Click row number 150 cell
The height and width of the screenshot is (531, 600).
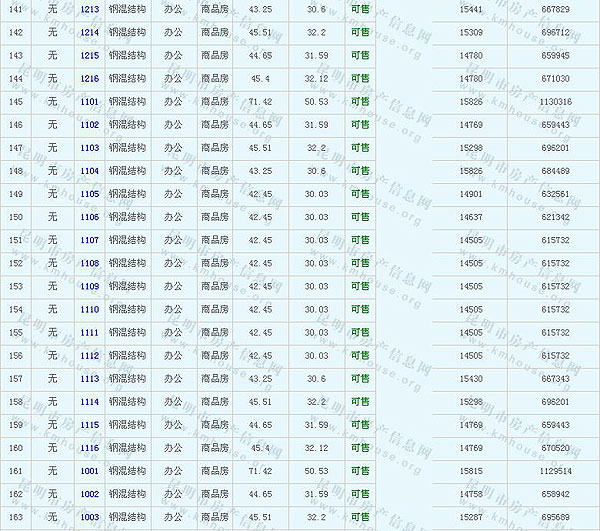(15, 217)
